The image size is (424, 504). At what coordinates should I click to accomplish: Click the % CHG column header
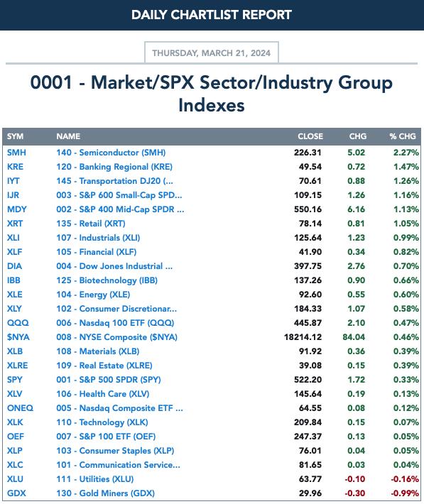[x=403, y=136]
